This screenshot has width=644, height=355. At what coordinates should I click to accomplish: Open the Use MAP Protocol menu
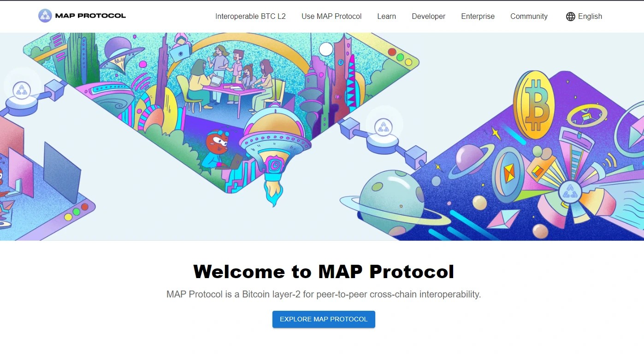(x=331, y=17)
